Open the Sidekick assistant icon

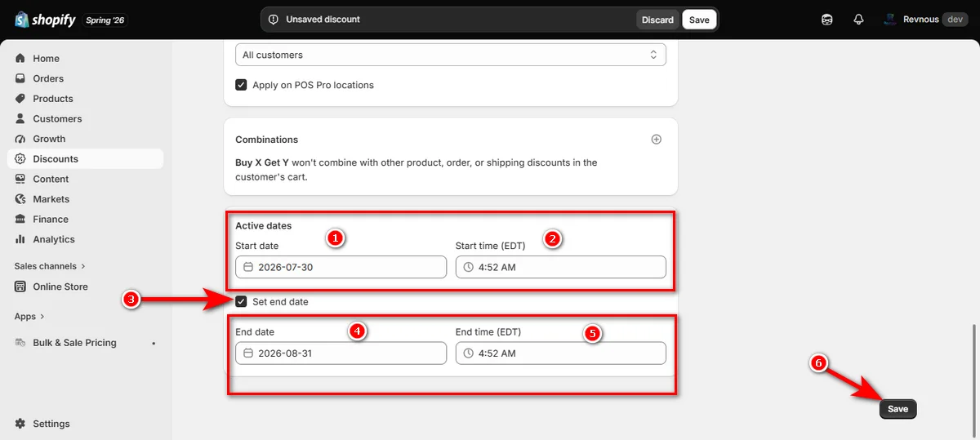(826, 20)
